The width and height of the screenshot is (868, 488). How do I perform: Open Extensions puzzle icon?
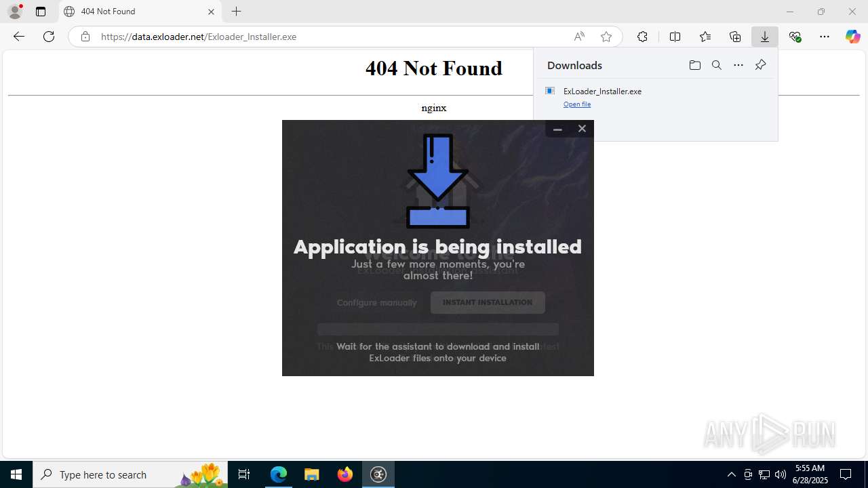642,37
